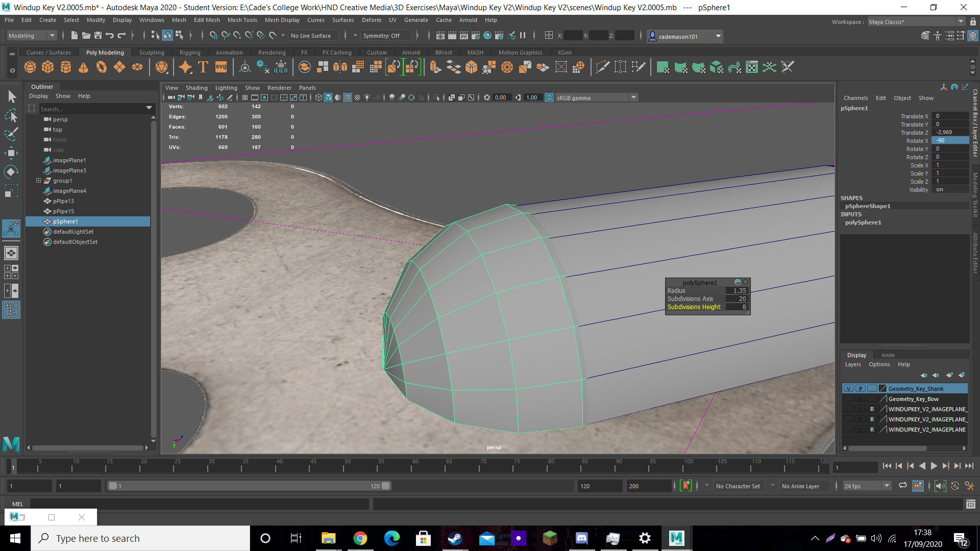Expand group1 in the Outliner
Screen dimensions: 980x551
tap(38, 181)
